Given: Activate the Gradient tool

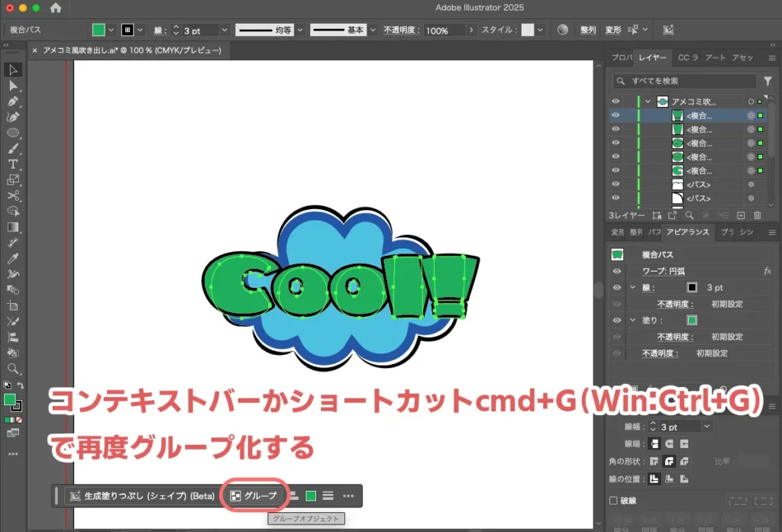Looking at the screenshot, I should [x=13, y=227].
